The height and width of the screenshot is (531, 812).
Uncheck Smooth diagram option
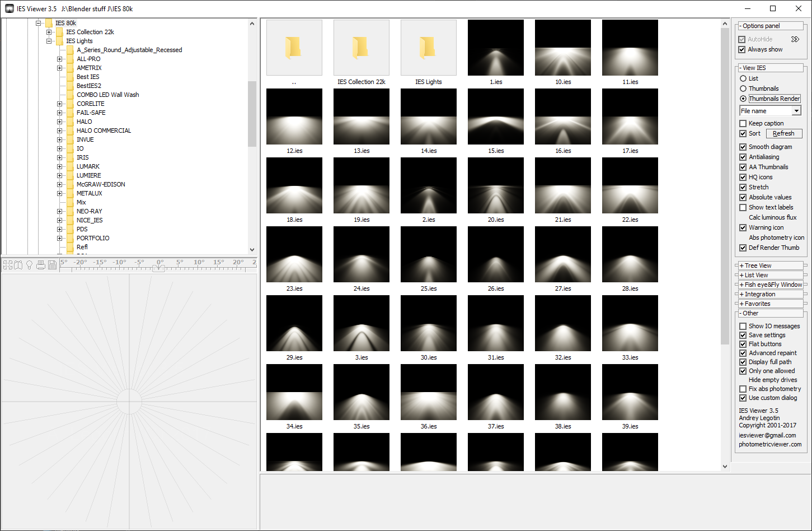click(x=743, y=147)
